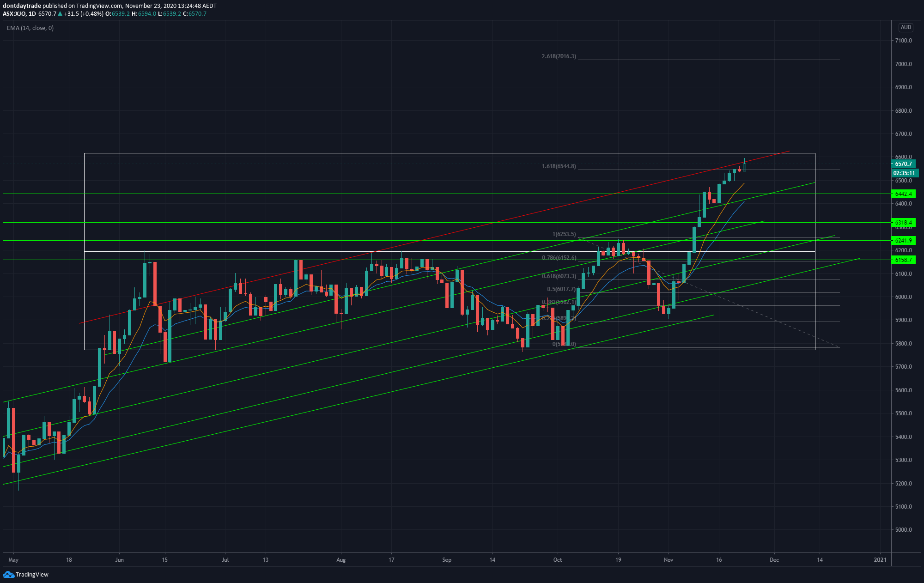This screenshot has width=924, height=583.
Task: Click the AUD currency button
Action: pyautogui.click(x=906, y=27)
